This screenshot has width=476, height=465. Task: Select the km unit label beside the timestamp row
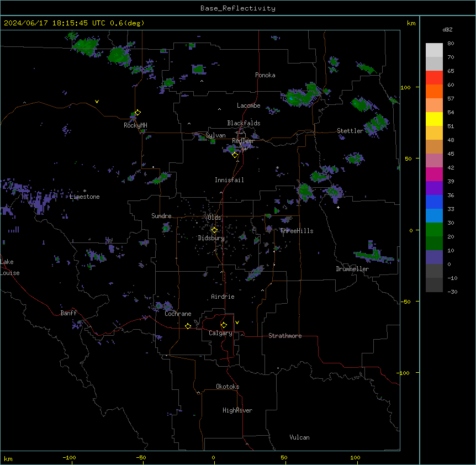[x=411, y=23]
